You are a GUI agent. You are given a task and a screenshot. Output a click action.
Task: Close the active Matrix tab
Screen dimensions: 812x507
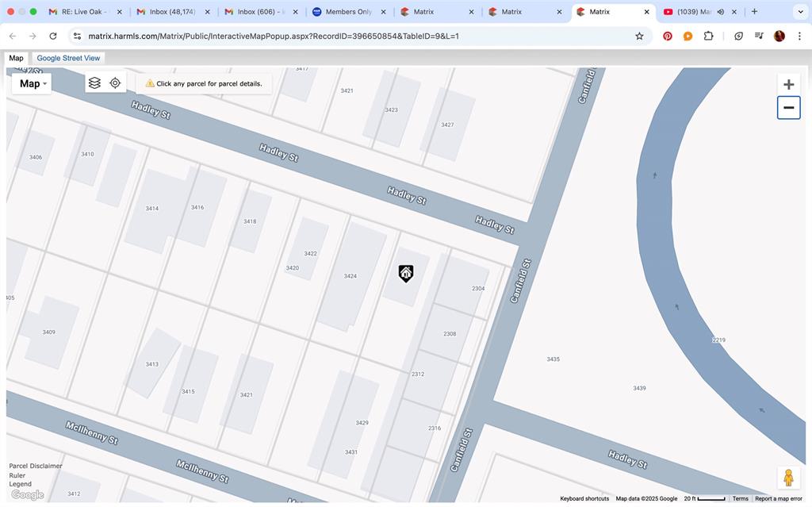point(646,11)
